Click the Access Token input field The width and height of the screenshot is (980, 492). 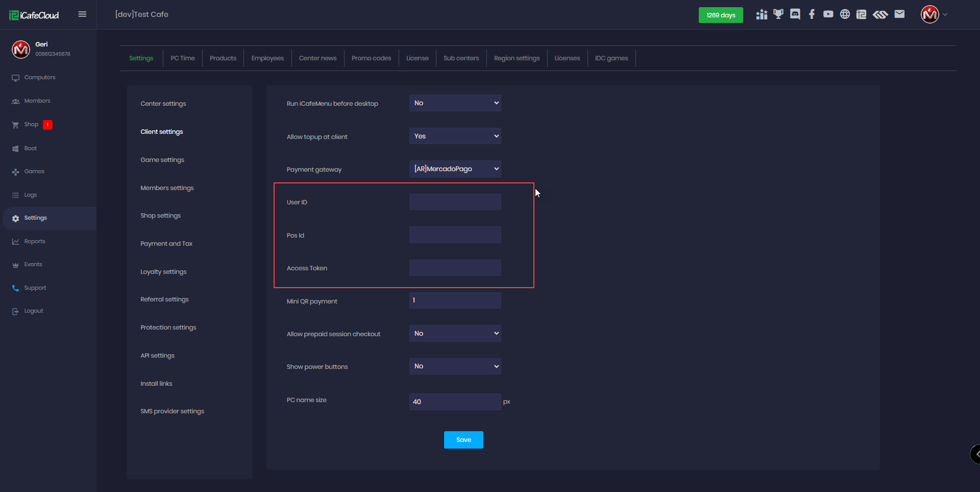[455, 268]
